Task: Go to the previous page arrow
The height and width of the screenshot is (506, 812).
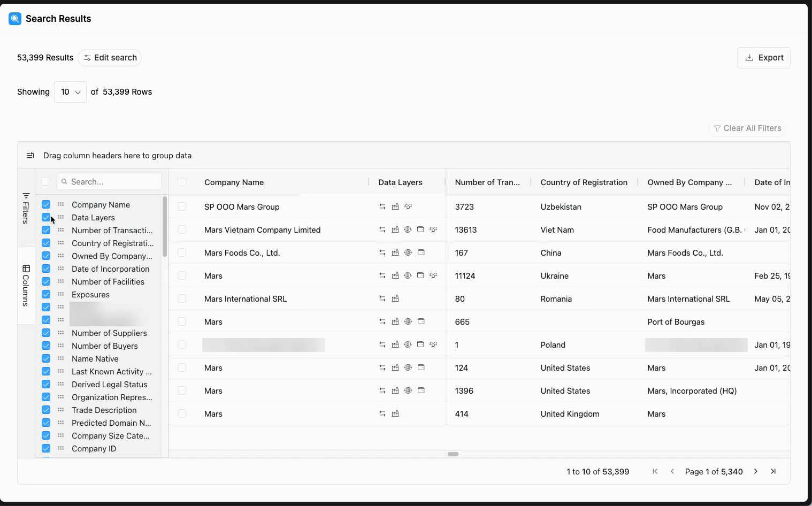Action: click(672, 471)
